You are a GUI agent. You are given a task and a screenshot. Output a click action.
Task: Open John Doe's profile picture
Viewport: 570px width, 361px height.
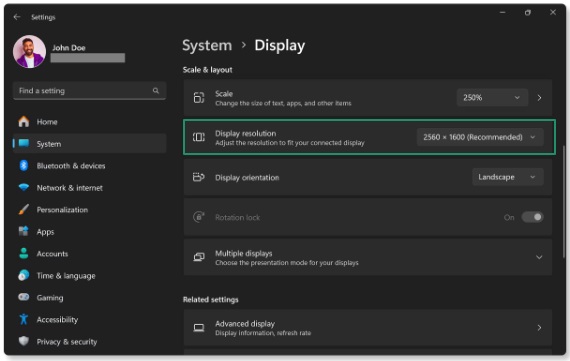click(29, 52)
